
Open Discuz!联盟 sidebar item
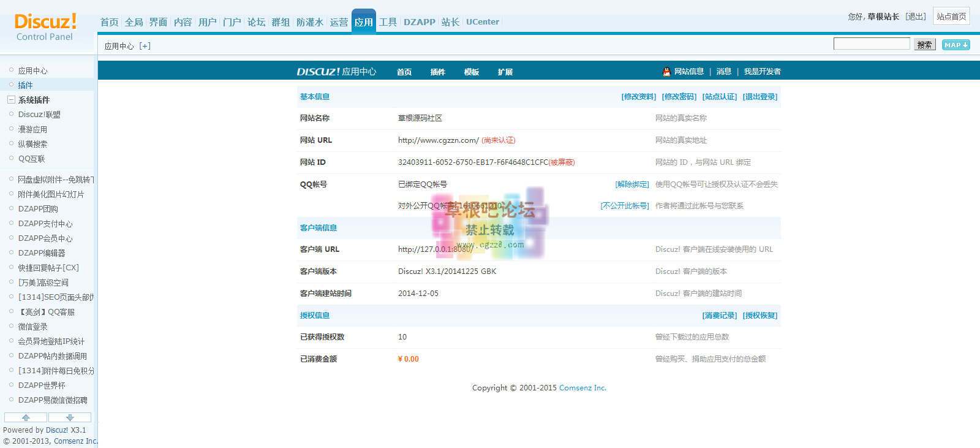pyautogui.click(x=39, y=115)
